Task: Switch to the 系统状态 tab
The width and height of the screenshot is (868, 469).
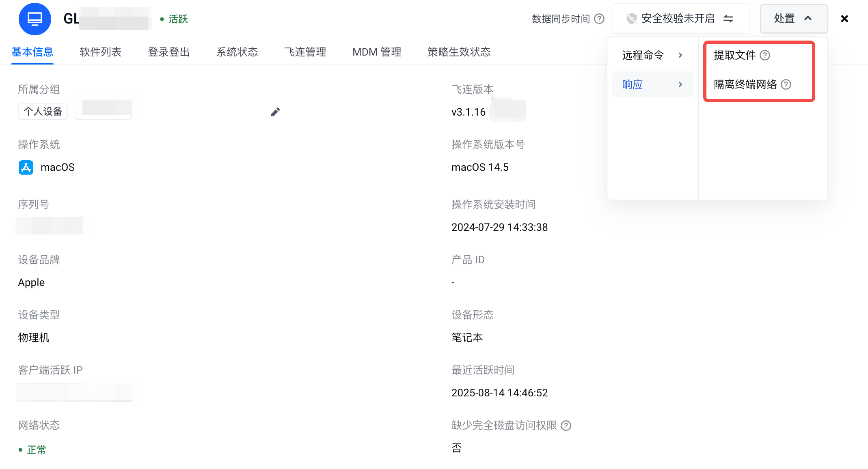Action: [x=237, y=52]
